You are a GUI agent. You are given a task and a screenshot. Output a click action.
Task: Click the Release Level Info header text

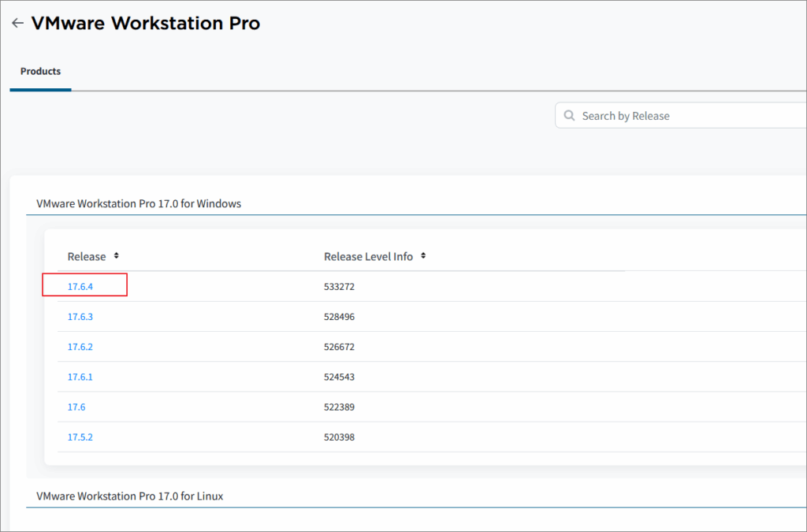[368, 256]
